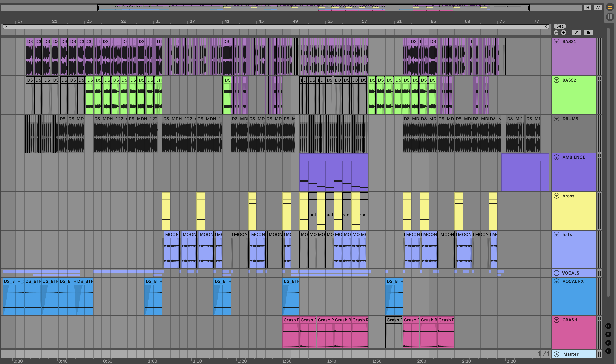Toggle optimize arrangement Height H button
Screen dimensions: 616x364
point(587,8)
